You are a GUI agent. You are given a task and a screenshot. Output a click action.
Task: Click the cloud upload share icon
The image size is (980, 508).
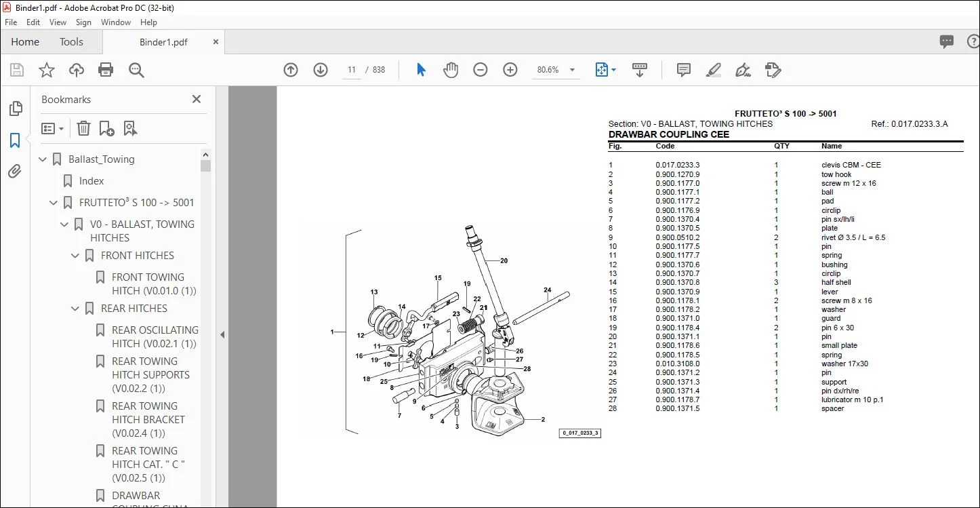pyautogui.click(x=77, y=70)
